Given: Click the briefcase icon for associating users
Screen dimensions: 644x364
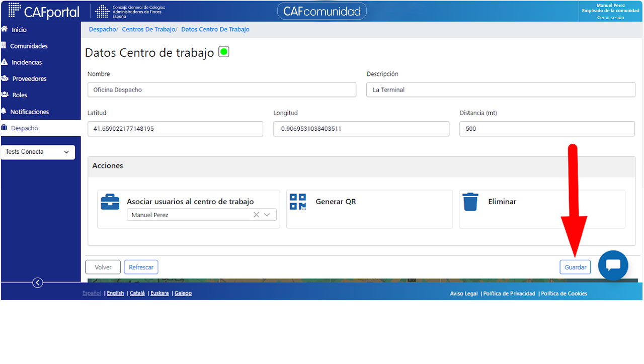Looking at the screenshot, I should [x=110, y=202].
